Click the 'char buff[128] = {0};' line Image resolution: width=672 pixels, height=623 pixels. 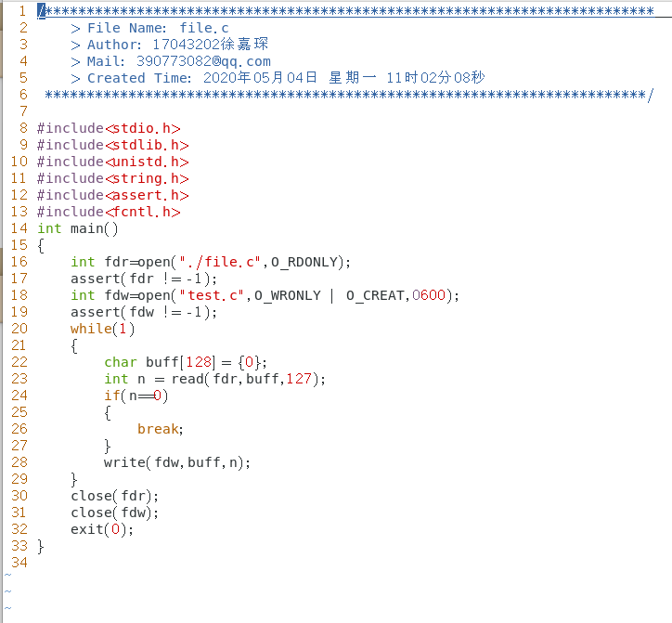coord(186,362)
